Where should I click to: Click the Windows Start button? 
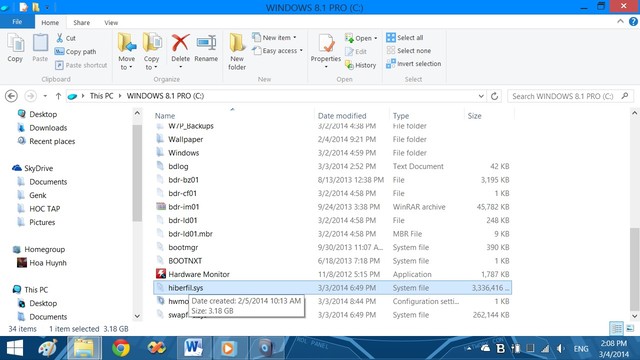tap(15, 348)
